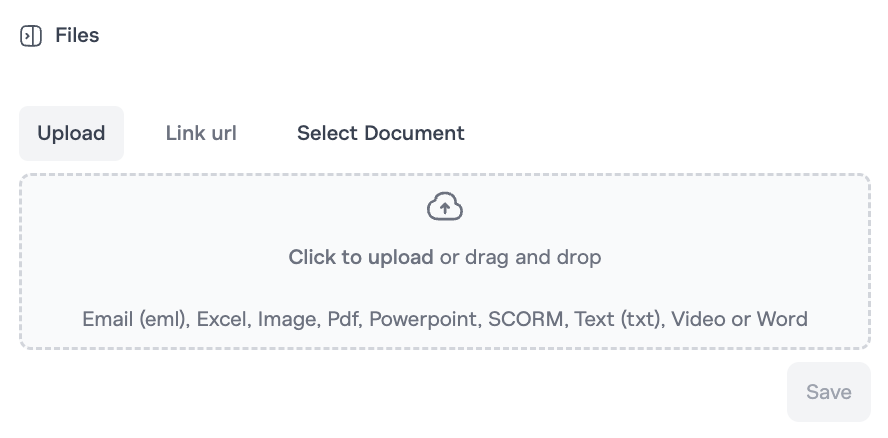Screen dimensions: 888x438
Task: Open the Link url tab
Action: click(x=201, y=133)
